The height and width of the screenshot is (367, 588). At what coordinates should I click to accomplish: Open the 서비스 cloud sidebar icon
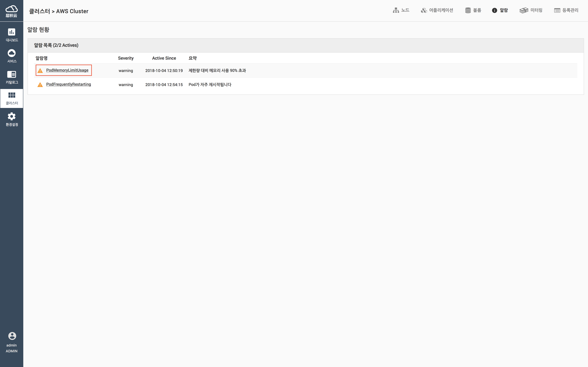pyautogui.click(x=11, y=53)
